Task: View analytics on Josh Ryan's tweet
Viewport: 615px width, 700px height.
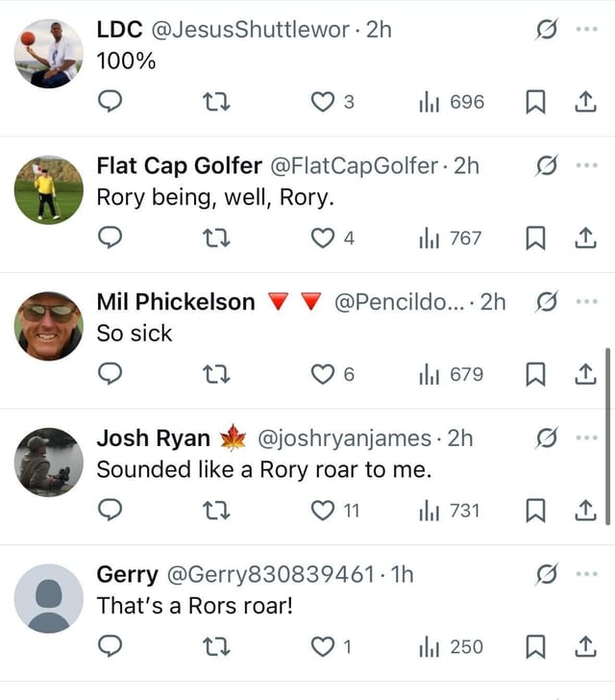Action: (450, 512)
